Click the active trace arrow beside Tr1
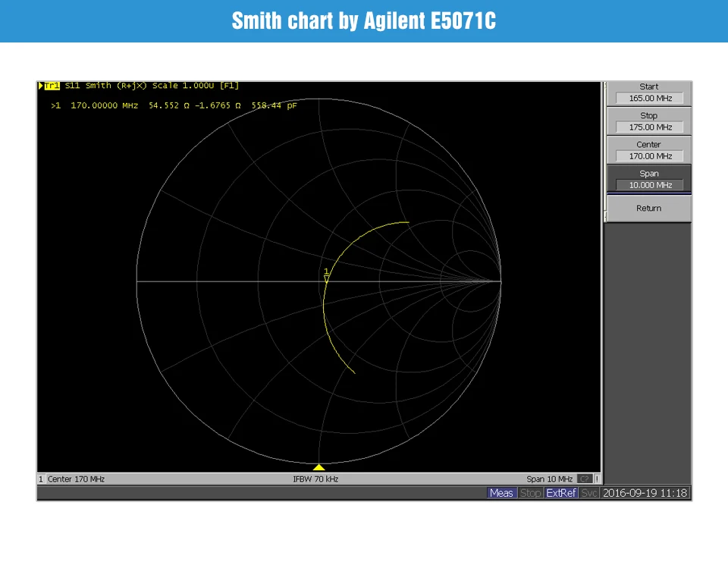 [x=41, y=86]
